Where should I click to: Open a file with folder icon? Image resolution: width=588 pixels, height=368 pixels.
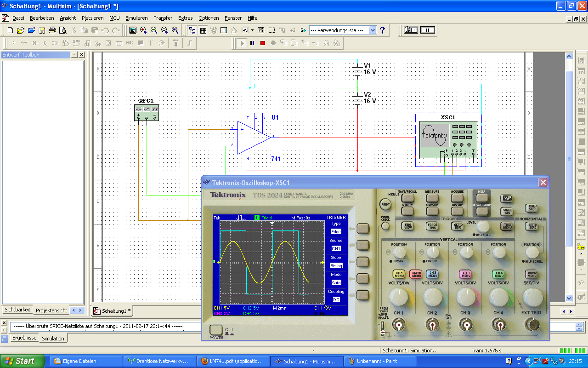point(20,30)
